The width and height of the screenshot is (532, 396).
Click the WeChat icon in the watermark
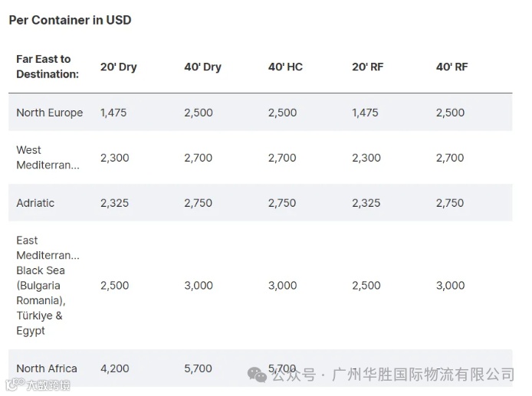[x=257, y=375]
